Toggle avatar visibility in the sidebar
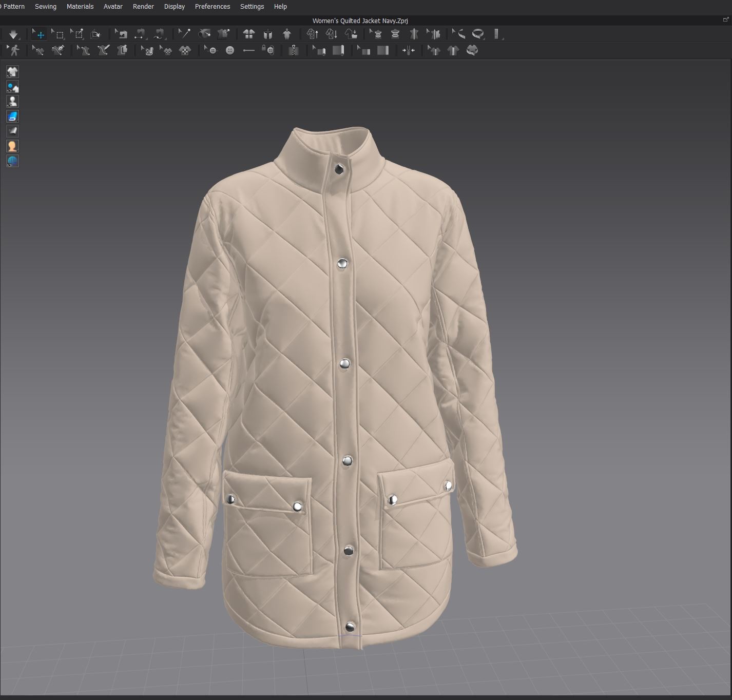The image size is (732, 700). pyautogui.click(x=12, y=101)
